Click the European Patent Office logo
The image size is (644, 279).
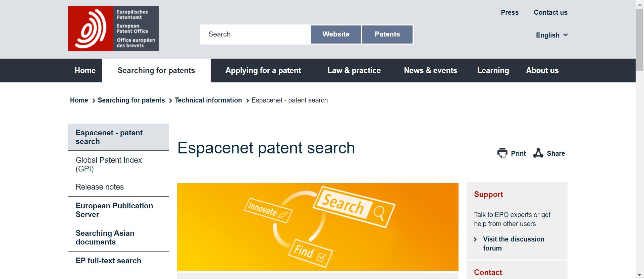113,28
